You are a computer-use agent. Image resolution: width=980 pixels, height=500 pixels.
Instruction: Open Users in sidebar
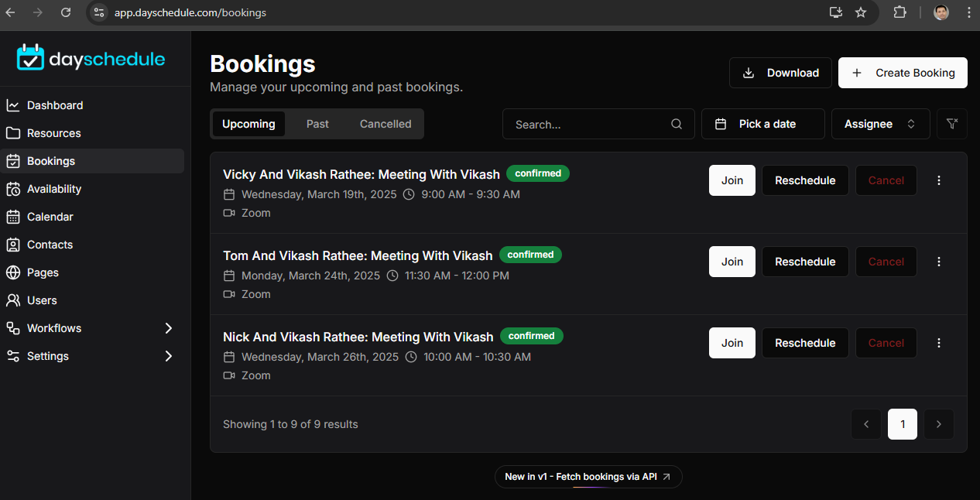[42, 300]
